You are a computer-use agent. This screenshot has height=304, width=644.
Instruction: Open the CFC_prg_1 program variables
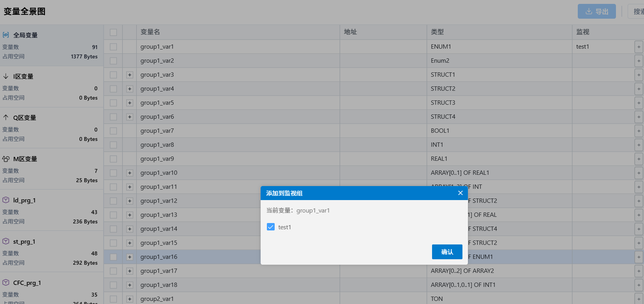(x=51, y=288)
